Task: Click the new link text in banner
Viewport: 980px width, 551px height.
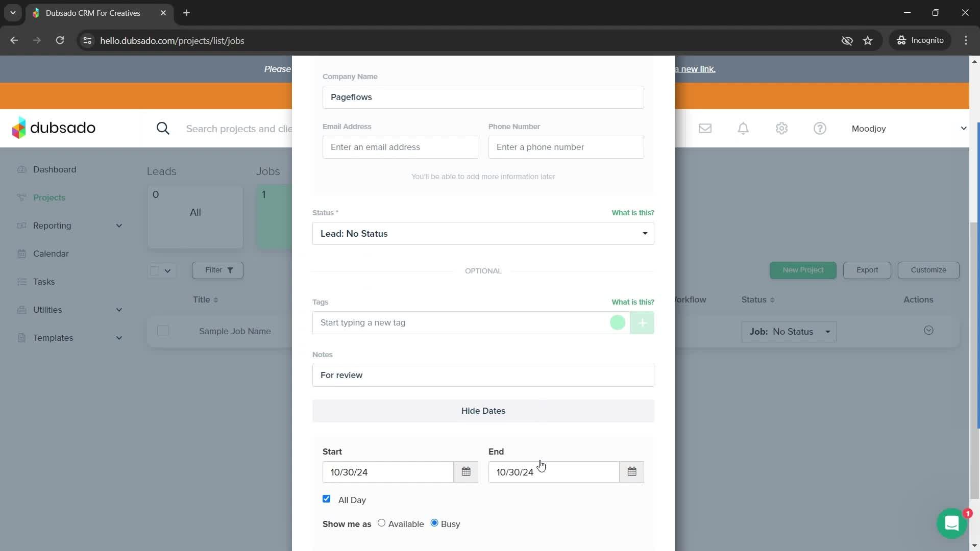Action: (x=695, y=69)
